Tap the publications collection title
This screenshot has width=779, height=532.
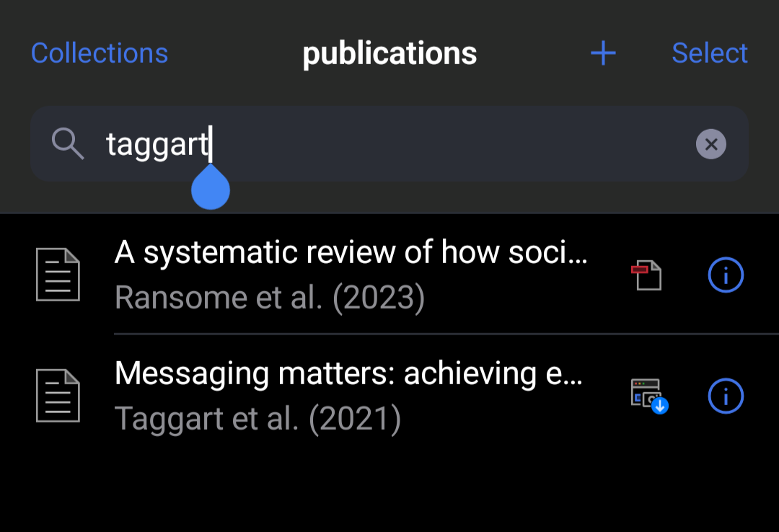point(389,53)
